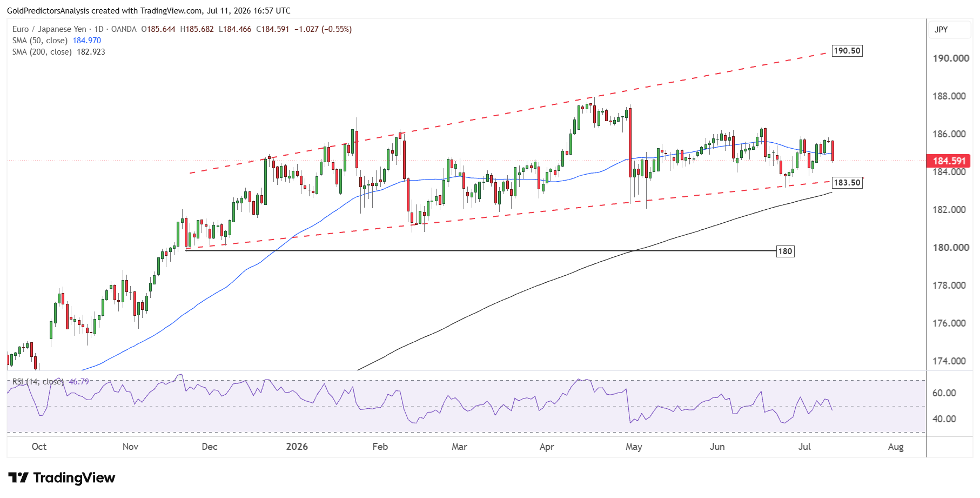Click the −1.027 (−0.55%) change value
Image resolution: width=980 pixels, height=498 pixels.
point(323,29)
